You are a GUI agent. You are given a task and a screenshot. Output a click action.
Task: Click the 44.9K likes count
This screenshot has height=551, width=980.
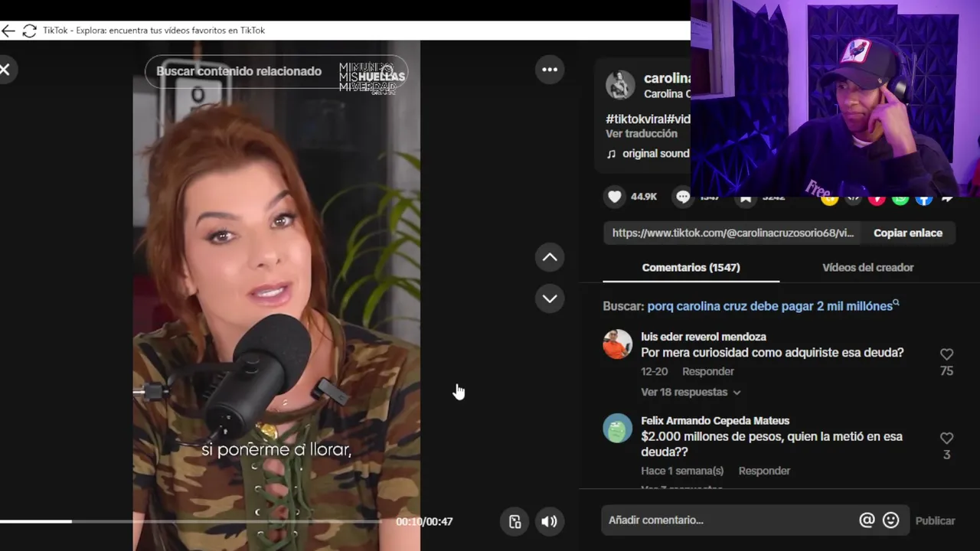(x=644, y=197)
